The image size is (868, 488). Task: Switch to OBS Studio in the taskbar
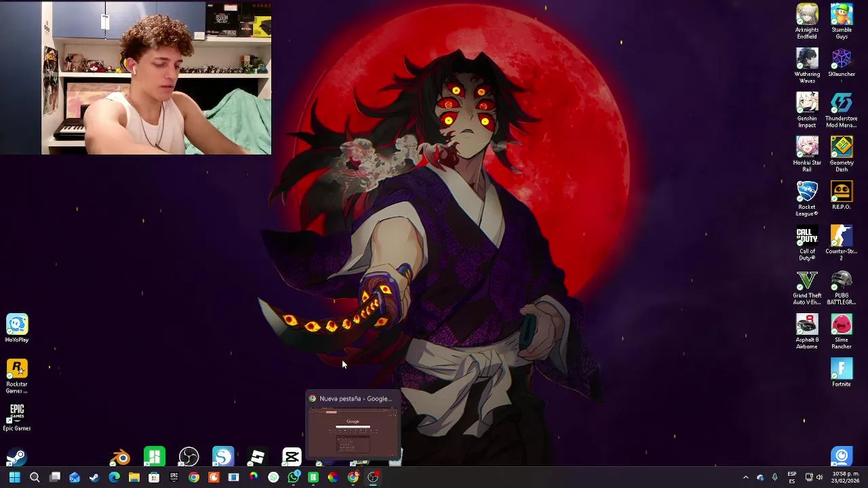click(373, 477)
